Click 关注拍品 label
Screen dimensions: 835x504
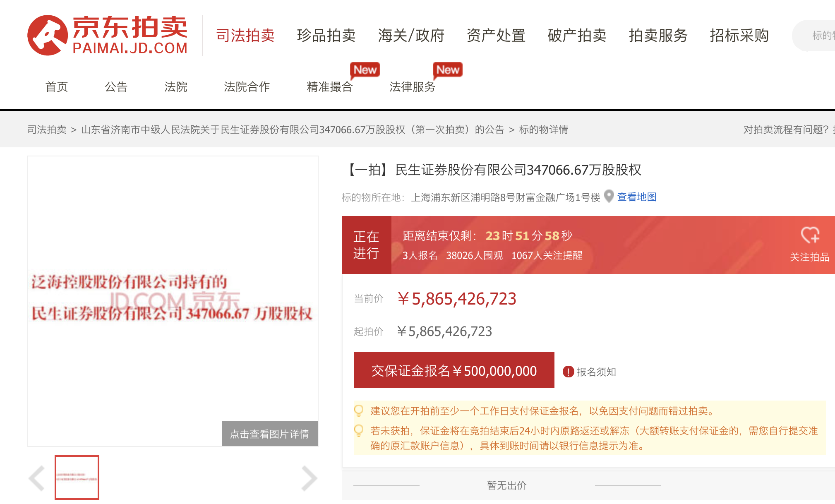(809, 257)
